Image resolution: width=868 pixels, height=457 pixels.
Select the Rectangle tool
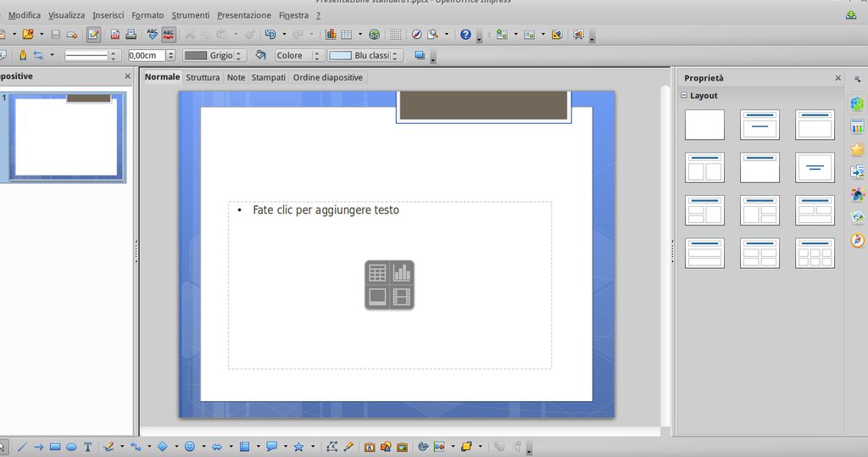tap(55, 447)
